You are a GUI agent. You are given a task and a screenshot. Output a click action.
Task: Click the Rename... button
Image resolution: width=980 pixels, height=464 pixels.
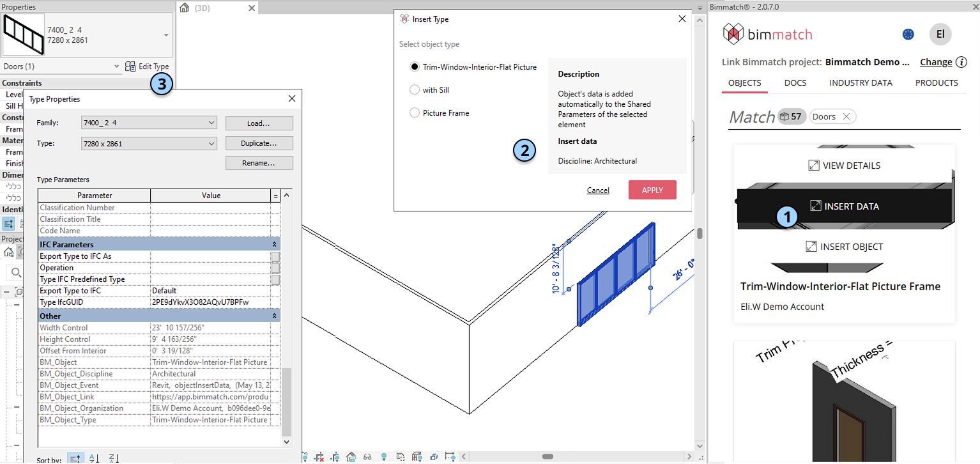coord(259,163)
